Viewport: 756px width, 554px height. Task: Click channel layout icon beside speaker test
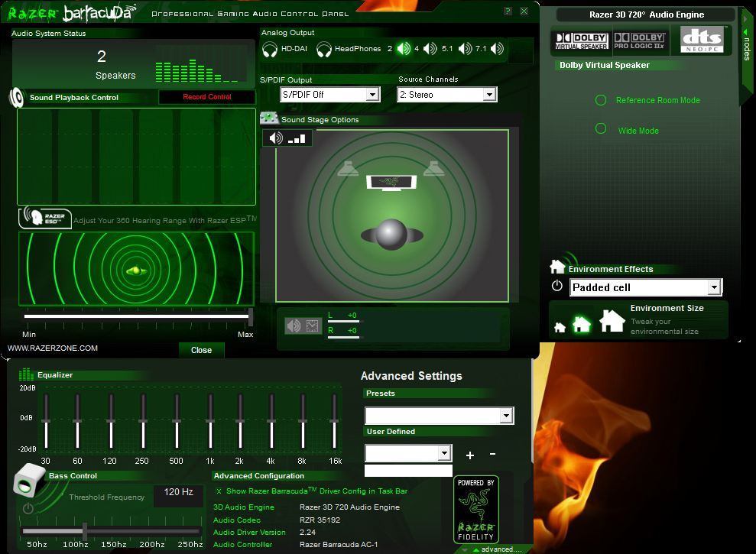(313, 326)
